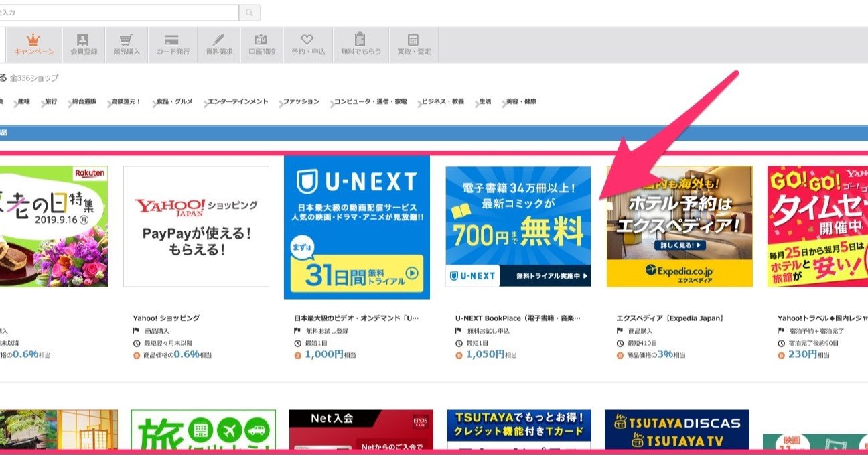Click the 無料お試し申込 condition text

(488, 331)
